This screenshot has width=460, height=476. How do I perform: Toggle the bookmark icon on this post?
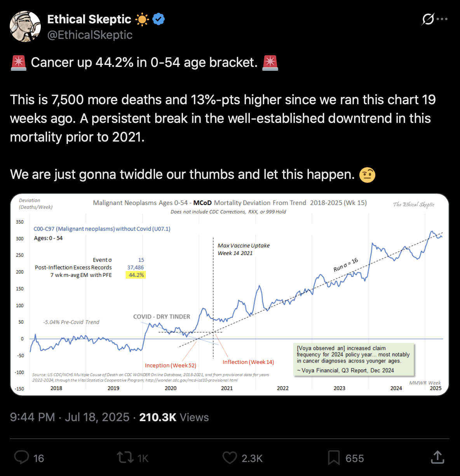click(x=333, y=458)
